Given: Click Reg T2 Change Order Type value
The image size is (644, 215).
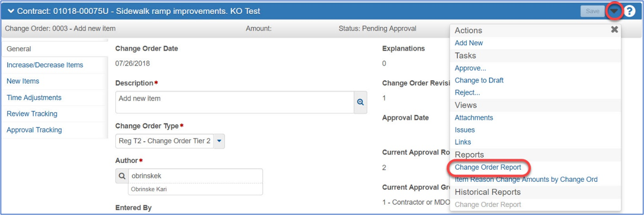Looking at the screenshot, I should [164, 141].
